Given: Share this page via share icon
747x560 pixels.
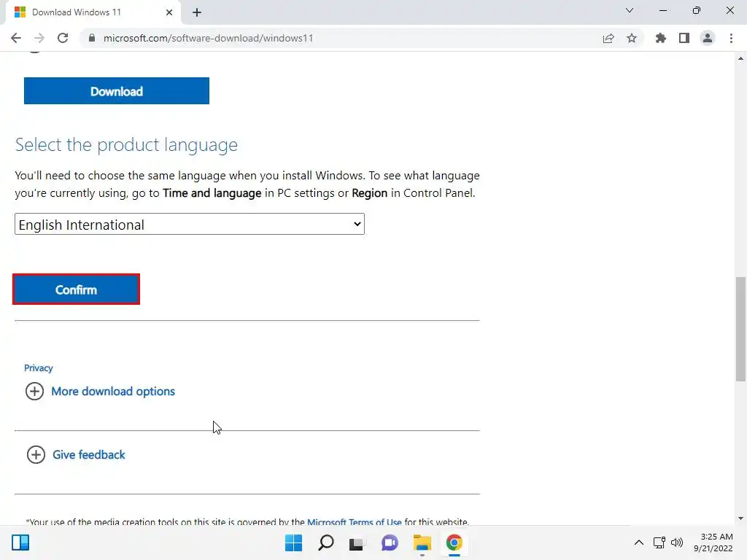Looking at the screenshot, I should (608, 38).
